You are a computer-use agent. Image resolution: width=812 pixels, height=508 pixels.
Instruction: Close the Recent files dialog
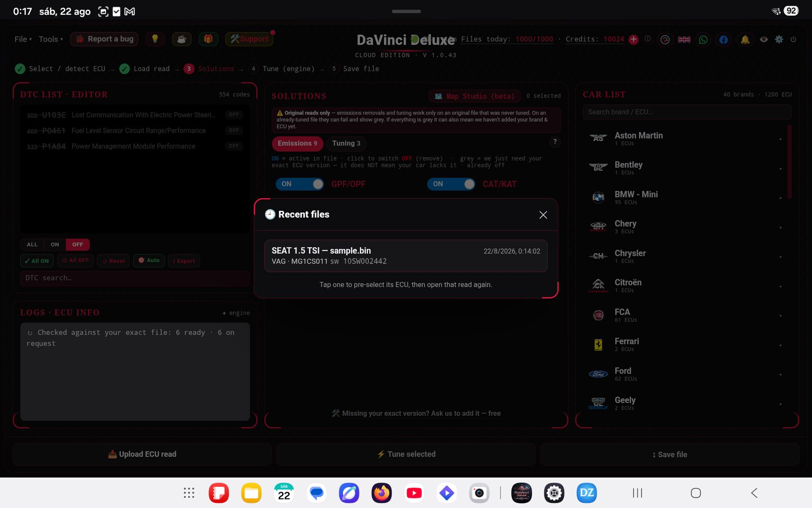click(x=543, y=215)
